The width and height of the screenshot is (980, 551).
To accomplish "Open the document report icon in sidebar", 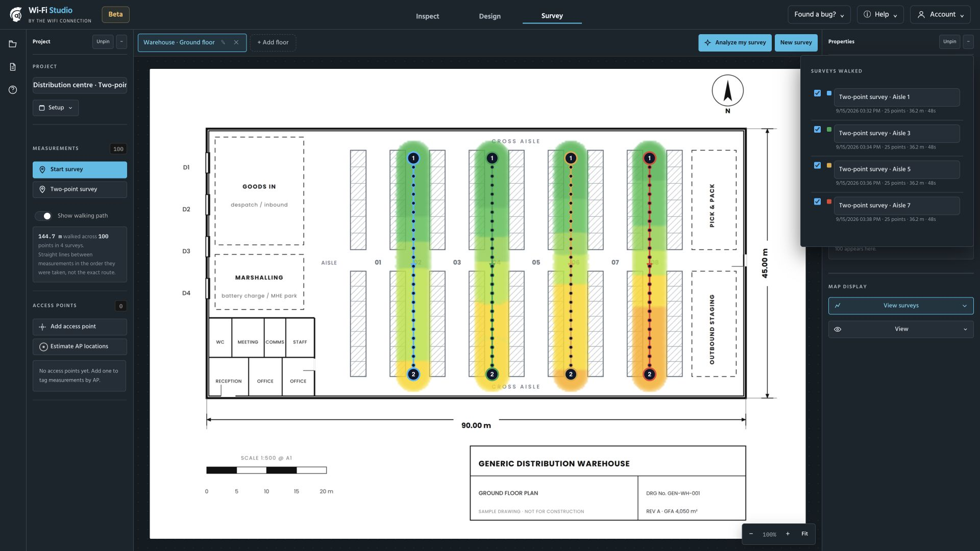I will [x=13, y=67].
